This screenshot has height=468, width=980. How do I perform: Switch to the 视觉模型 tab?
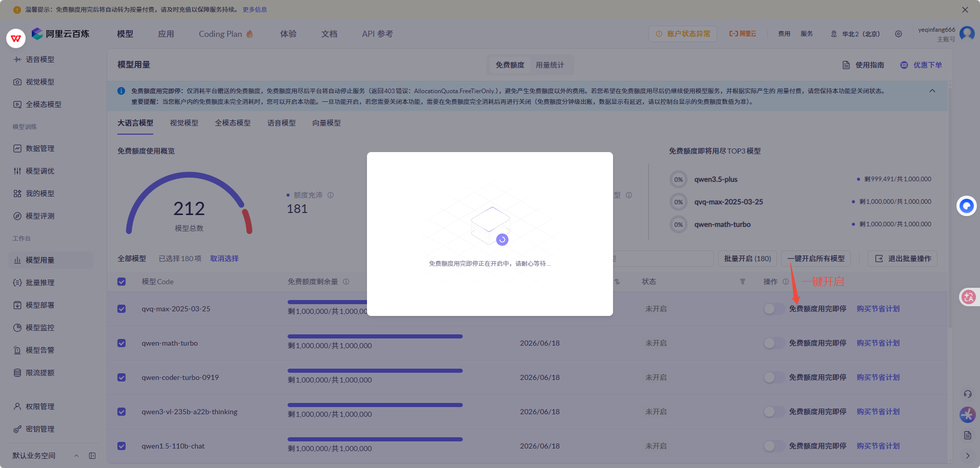[184, 123]
